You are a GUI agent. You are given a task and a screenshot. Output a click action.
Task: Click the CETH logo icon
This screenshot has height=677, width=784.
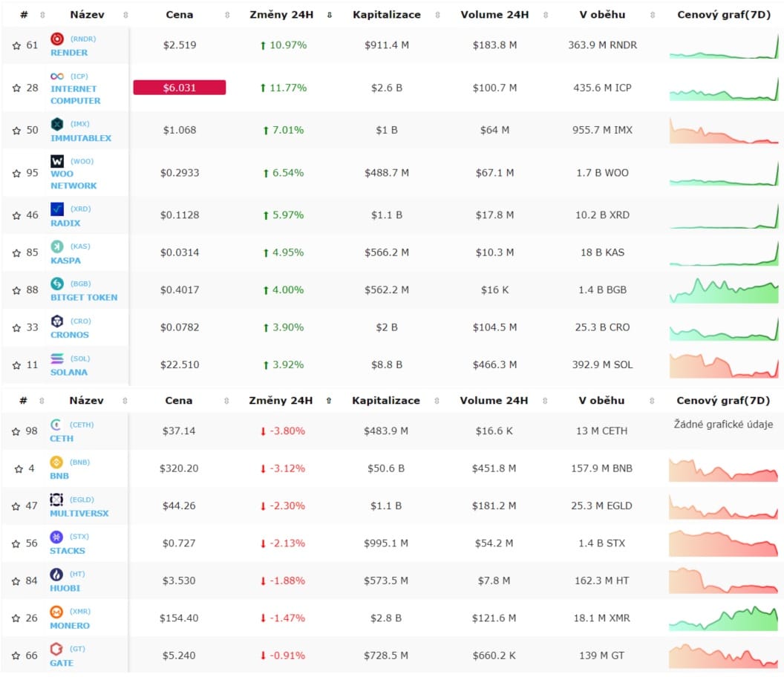pyautogui.click(x=56, y=425)
